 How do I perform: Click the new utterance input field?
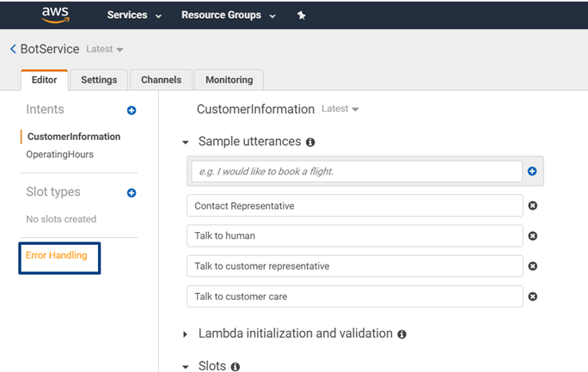coord(355,172)
